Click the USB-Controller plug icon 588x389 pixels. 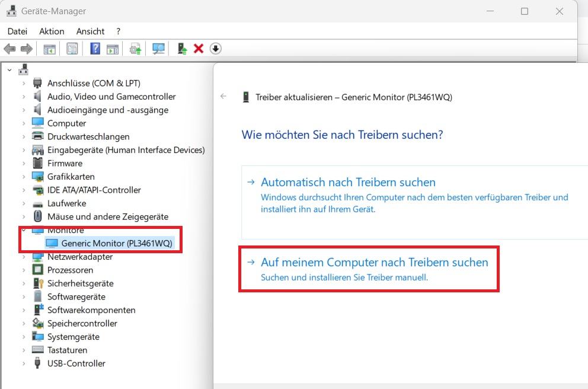pos(37,363)
